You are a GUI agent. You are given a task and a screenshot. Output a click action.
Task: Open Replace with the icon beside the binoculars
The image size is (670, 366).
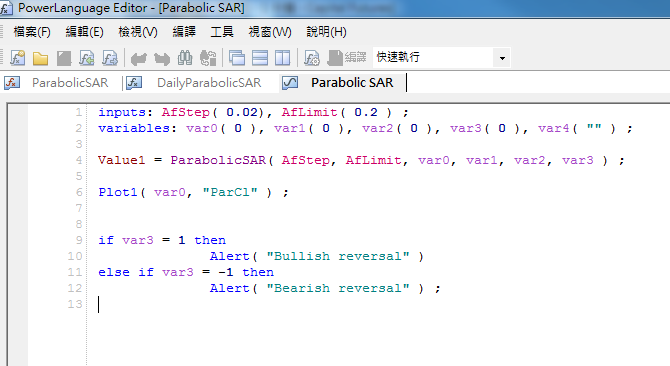point(209,58)
